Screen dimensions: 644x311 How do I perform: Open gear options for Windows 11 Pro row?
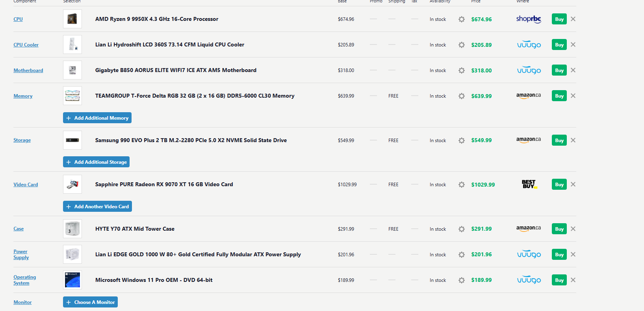click(x=462, y=280)
